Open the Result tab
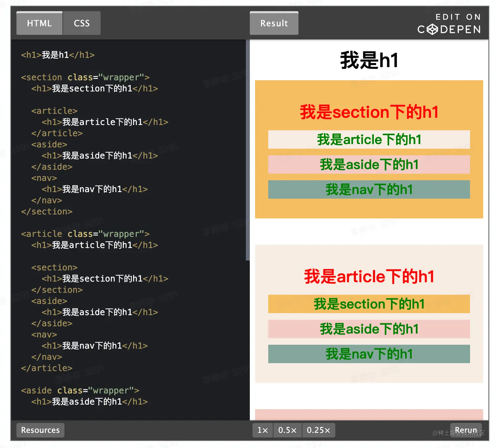The image size is (497, 448). (x=274, y=23)
